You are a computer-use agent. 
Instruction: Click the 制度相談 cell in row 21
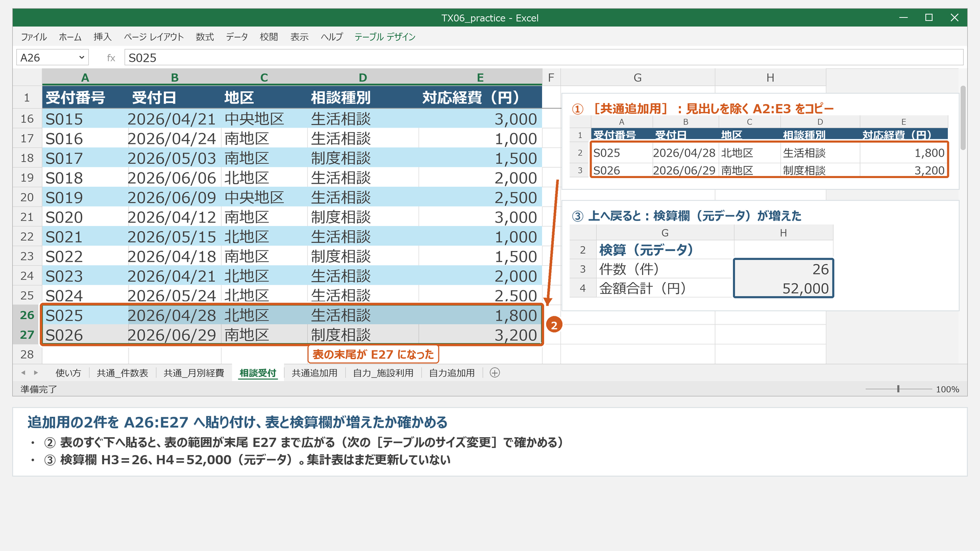(x=363, y=217)
